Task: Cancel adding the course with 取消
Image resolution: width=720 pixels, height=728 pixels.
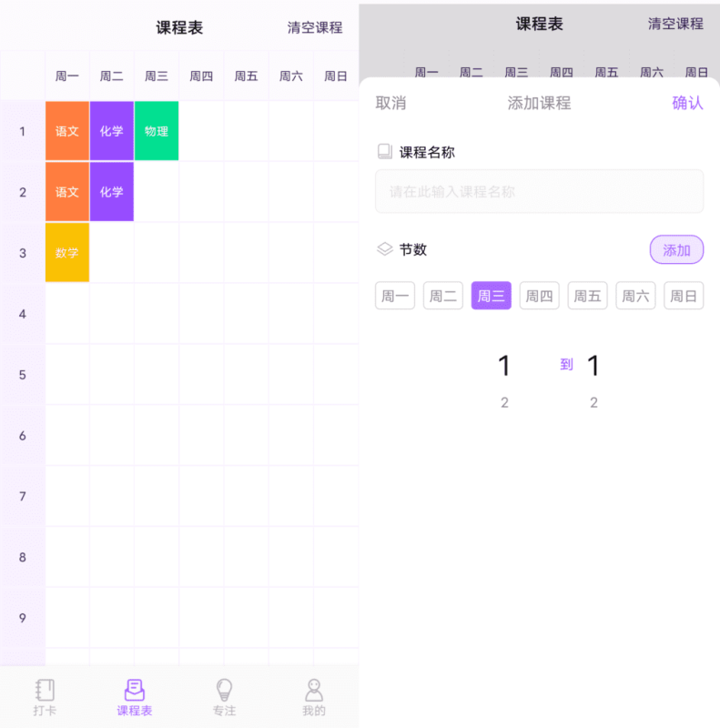Action: (390, 103)
